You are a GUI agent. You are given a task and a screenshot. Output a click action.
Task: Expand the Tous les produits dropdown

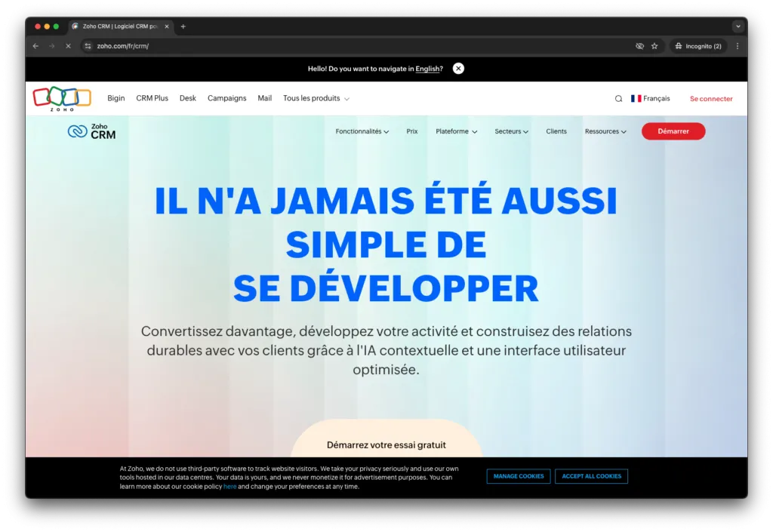tap(315, 98)
